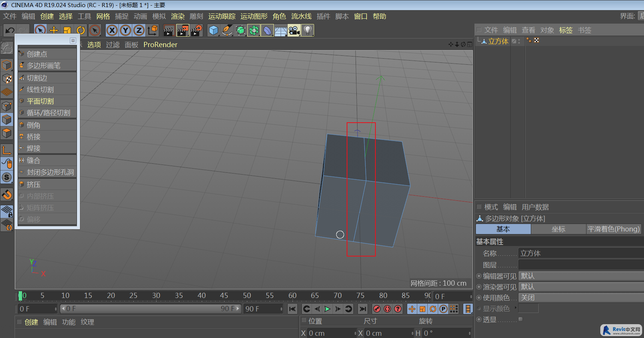Viewport: 644px width, 338px height.
Task: Open the 标签 (Tags) menu in Object Manager
Action: coord(566,30)
